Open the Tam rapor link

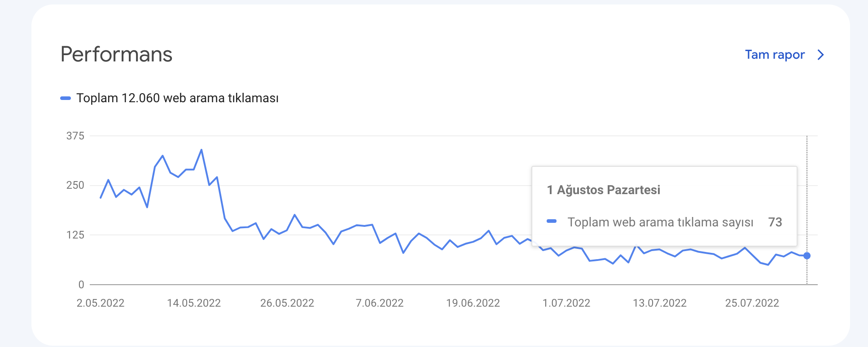tap(775, 55)
